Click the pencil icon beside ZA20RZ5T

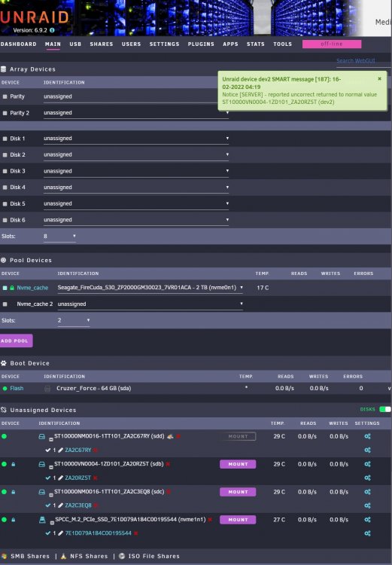(60, 478)
